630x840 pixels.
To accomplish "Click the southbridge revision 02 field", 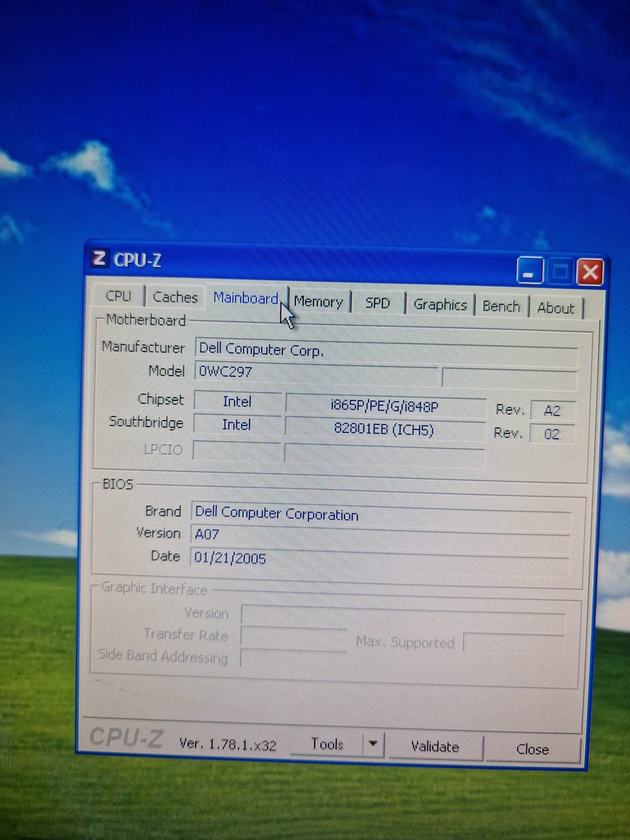I will 552,434.
